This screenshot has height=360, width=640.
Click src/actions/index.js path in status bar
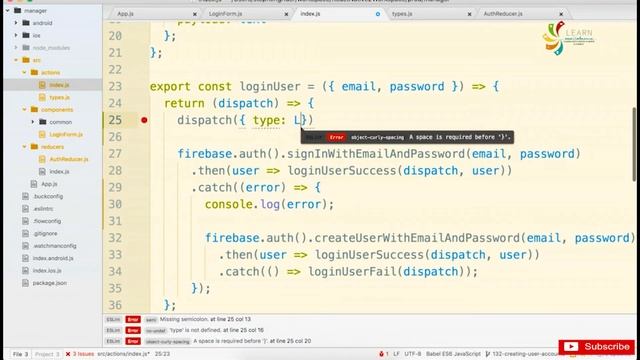123,354
